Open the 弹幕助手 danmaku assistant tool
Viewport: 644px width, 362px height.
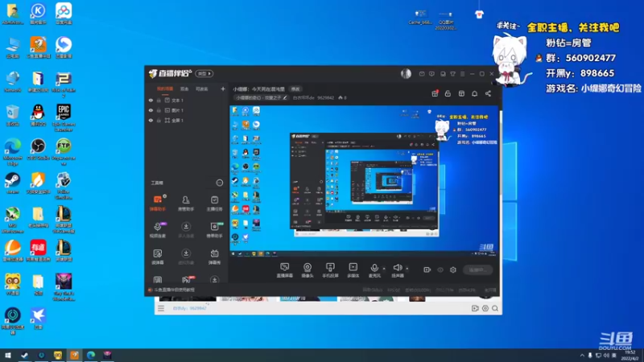click(x=158, y=203)
